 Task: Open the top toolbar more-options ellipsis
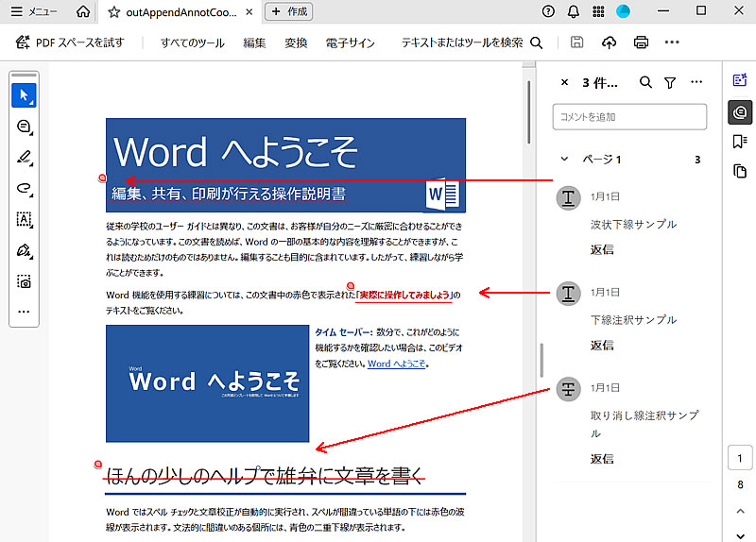coord(672,42)
